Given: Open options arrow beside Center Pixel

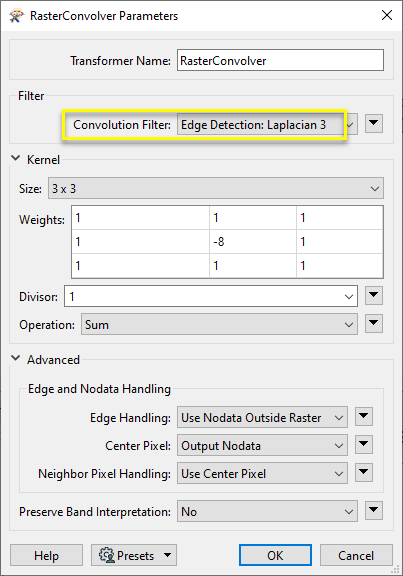Looking at the screenshot, I should [x=364, y=444].
